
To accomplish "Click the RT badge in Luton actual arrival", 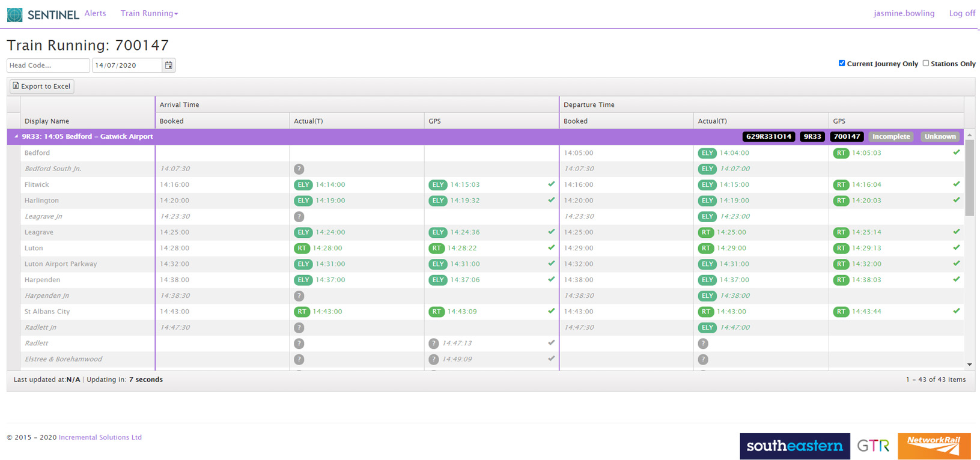I will click(302, 248).
